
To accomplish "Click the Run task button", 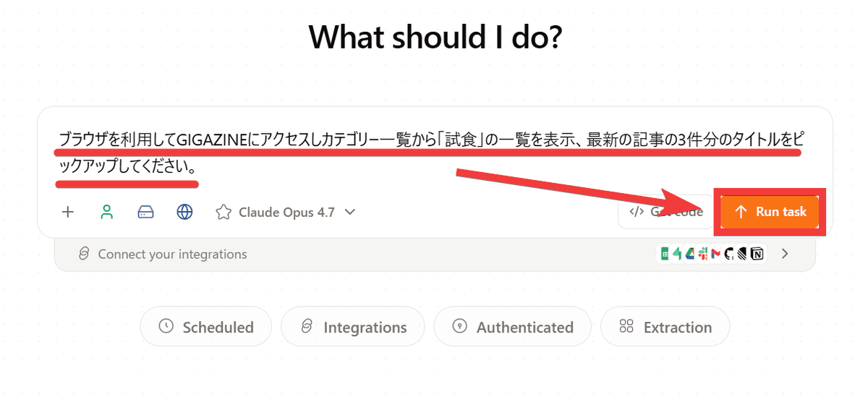I will (x=770, y=212).
